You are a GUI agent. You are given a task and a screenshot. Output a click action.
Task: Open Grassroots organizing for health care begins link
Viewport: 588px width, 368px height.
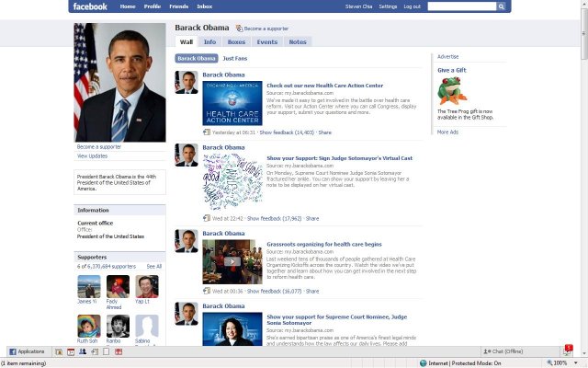tap(324, 244)
